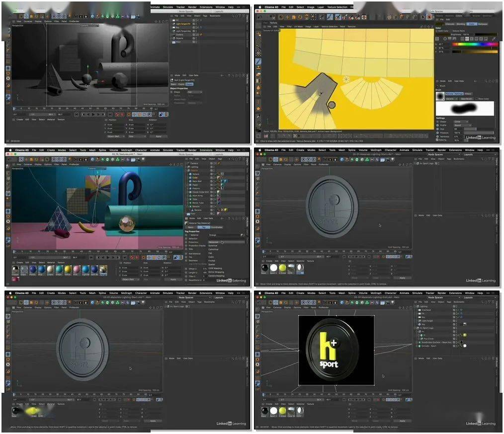Click Z axis lock in bottom-right window toolbar
504x434 pixels.
(313, 302)
